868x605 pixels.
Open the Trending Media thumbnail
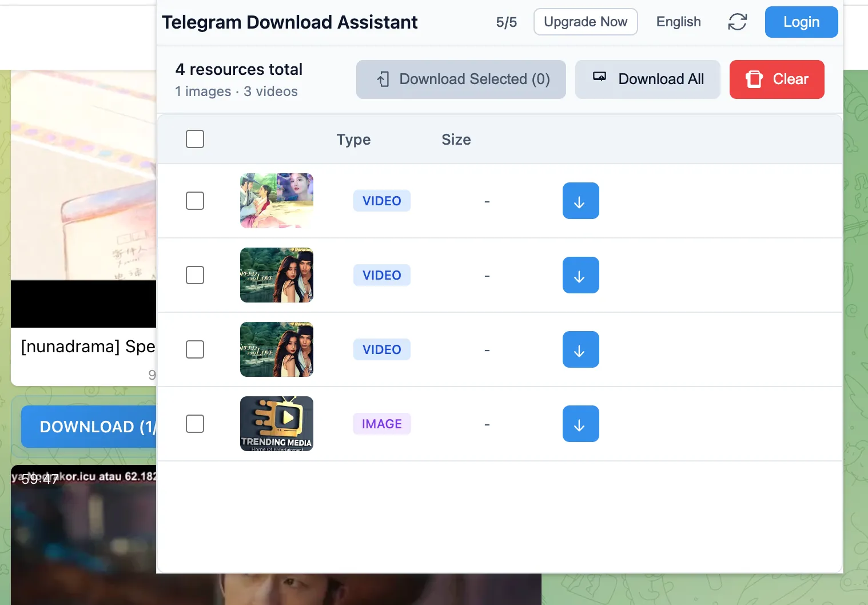click(x=277, y=424)
